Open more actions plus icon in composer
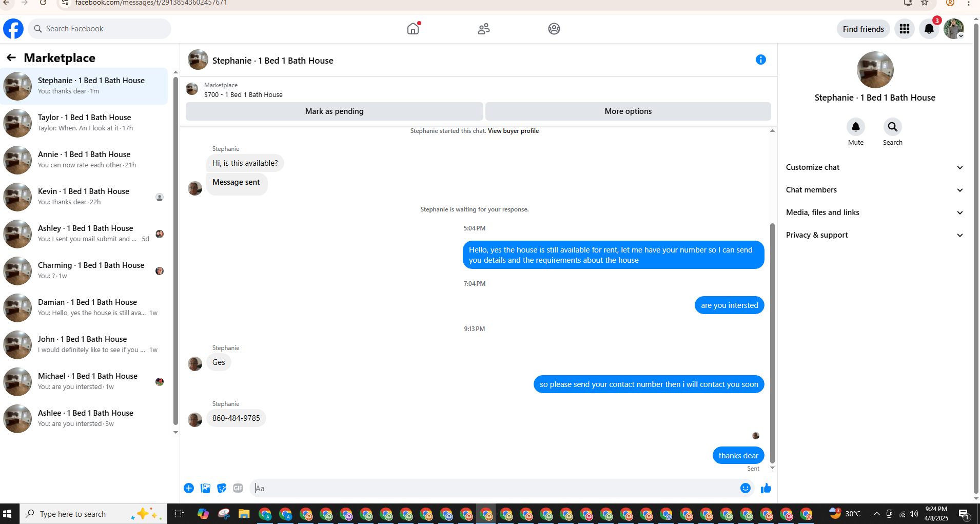The width and height of the screenshot is (980, 524). pos(189,488)
